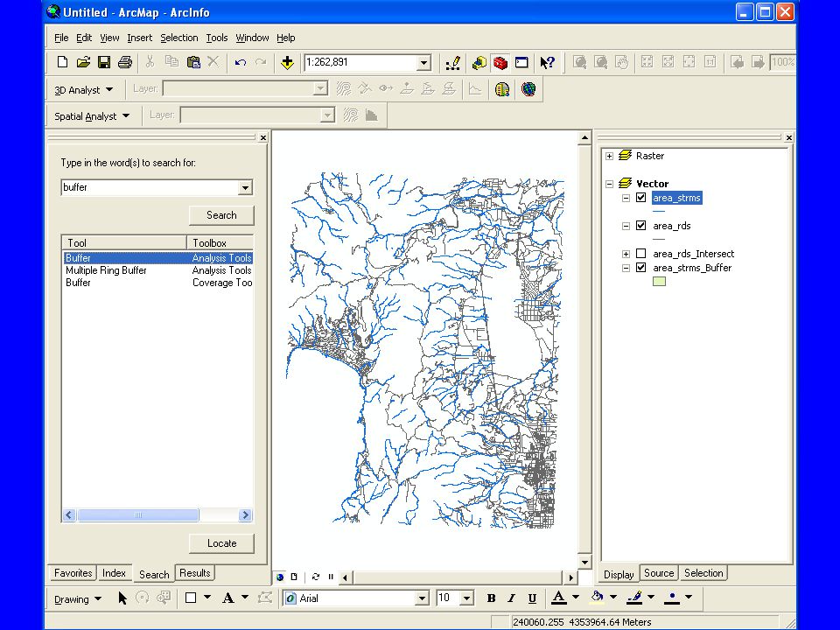Click the Locate button
This screenshot has height=630, width=840.
point(221,543)
